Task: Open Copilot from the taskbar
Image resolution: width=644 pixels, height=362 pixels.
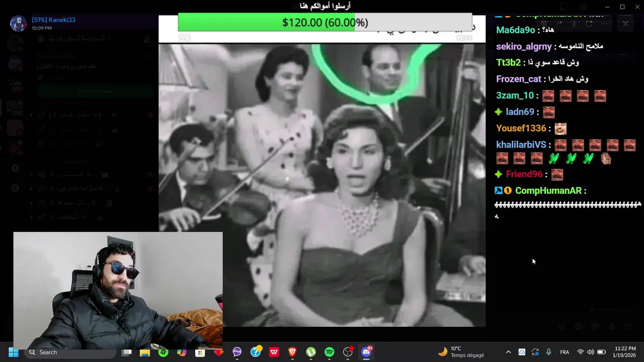Action: click(x=182, y=352)
